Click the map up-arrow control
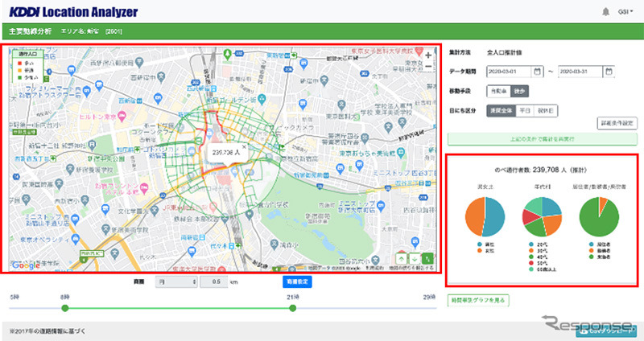The image size is (644, 341). click(401, 258)
